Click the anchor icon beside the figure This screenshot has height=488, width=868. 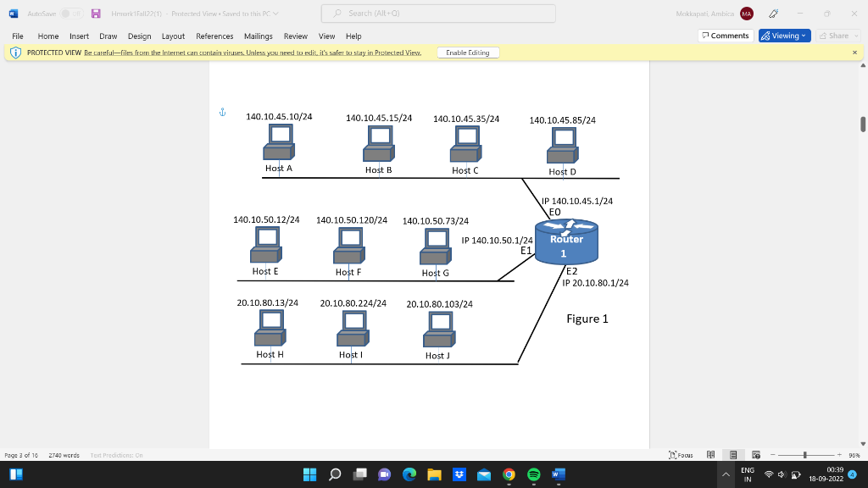222,111
